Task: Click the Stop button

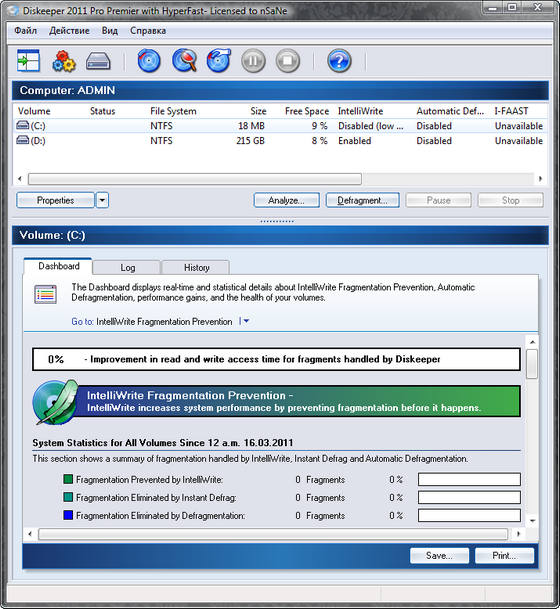Action: click(510, 200)
